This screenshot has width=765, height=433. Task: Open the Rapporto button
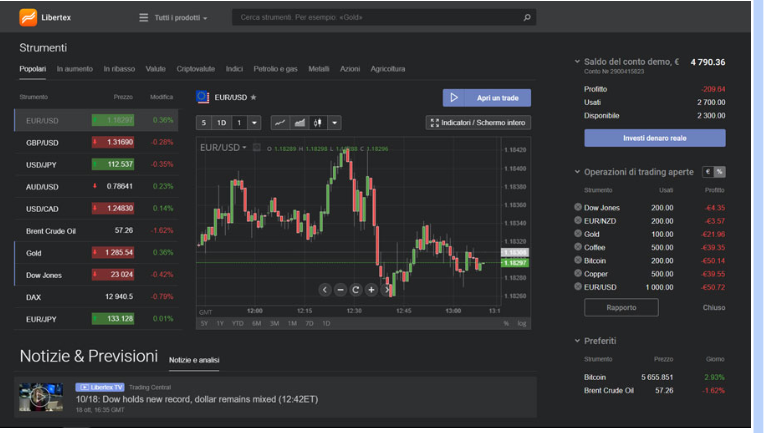(621, 307)
